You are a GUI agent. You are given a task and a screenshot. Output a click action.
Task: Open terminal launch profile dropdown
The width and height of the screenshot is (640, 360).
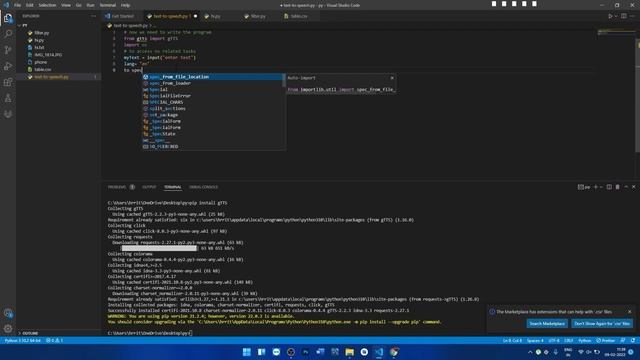coord(600,187)
